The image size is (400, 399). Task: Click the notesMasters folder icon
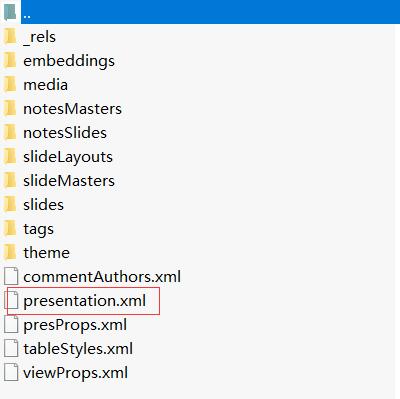pos(10,108)
